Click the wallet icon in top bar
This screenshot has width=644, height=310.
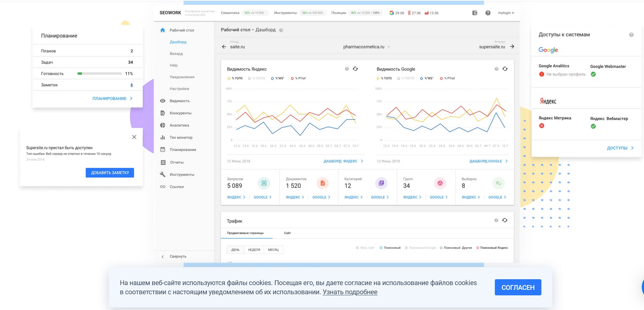(x=475, y=13)
